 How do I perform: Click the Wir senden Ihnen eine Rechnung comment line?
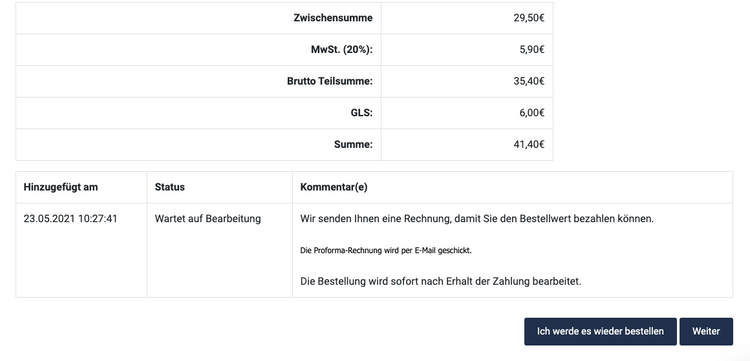[477, 219]
